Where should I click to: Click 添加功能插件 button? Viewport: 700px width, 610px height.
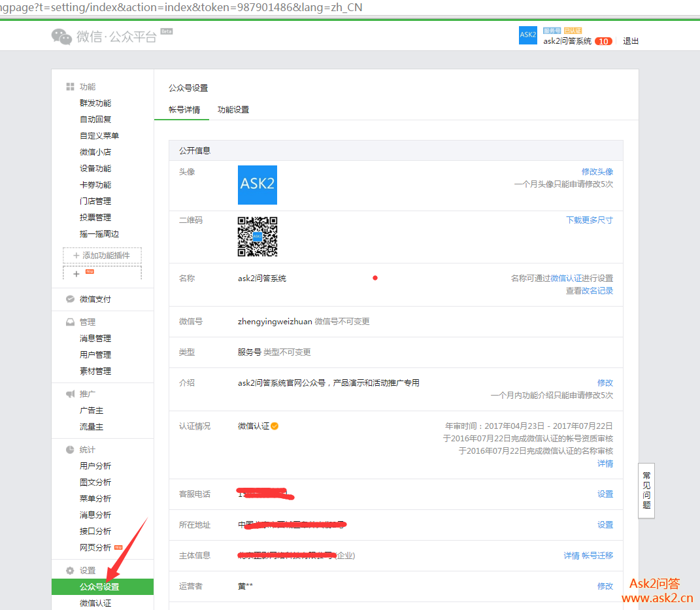(102, 256)
